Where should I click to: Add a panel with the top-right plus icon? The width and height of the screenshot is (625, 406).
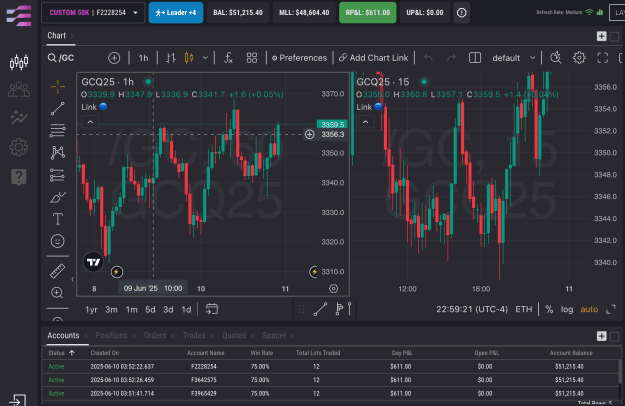point(601,36)
